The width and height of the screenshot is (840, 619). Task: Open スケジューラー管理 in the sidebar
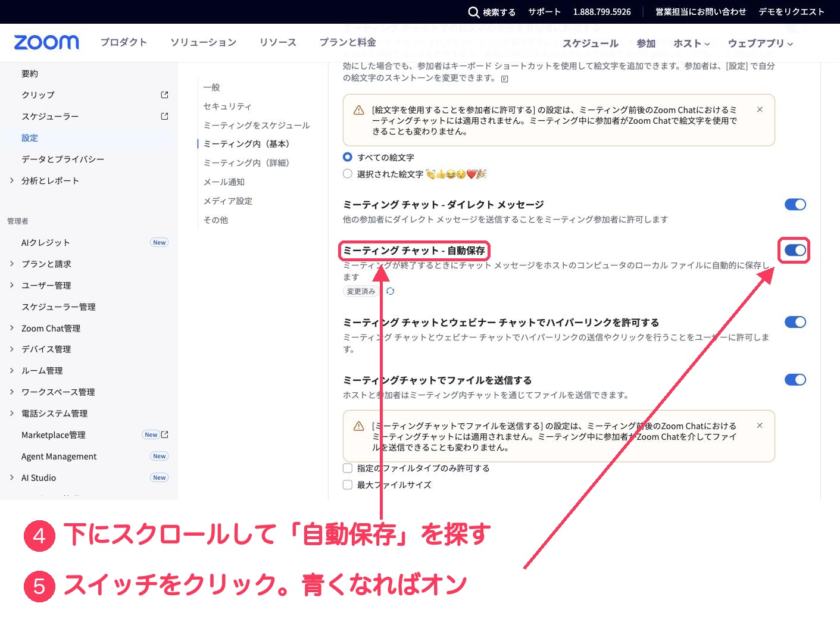pyautogui.click(x=58, y=307)
